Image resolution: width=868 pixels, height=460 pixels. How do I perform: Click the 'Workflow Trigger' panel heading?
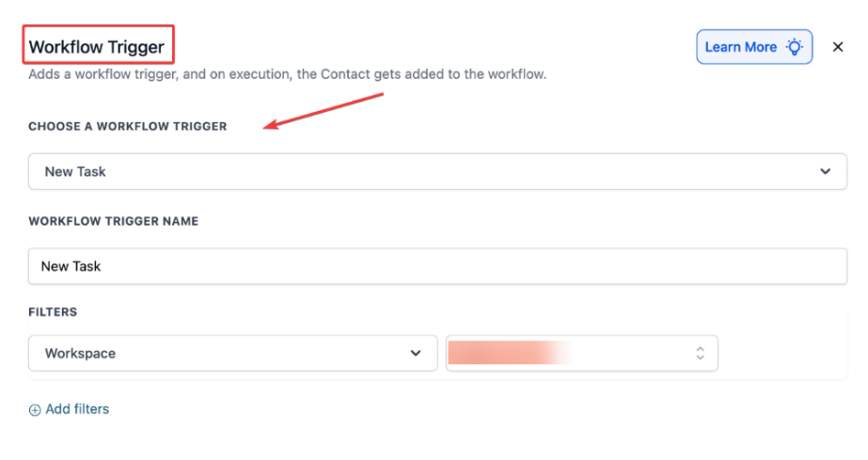pos(97,47)
